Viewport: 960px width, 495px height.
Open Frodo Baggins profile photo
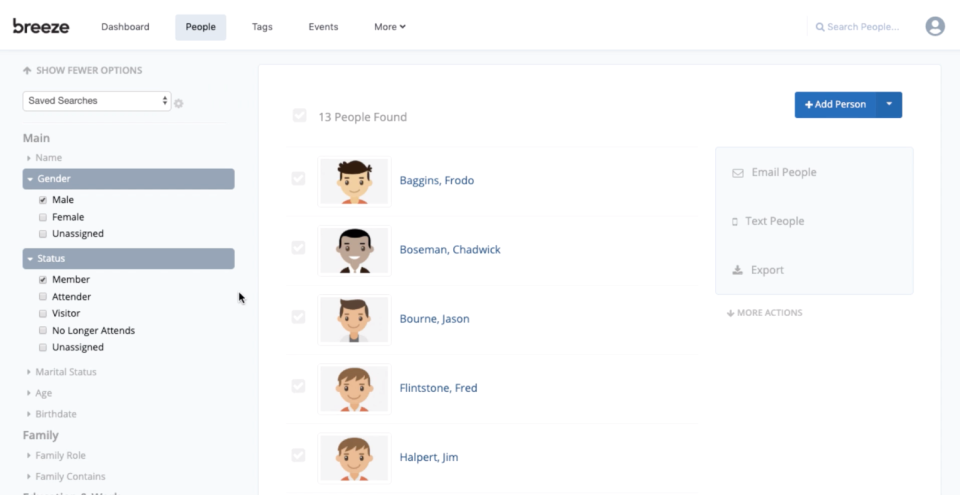(x=354, y=181)
